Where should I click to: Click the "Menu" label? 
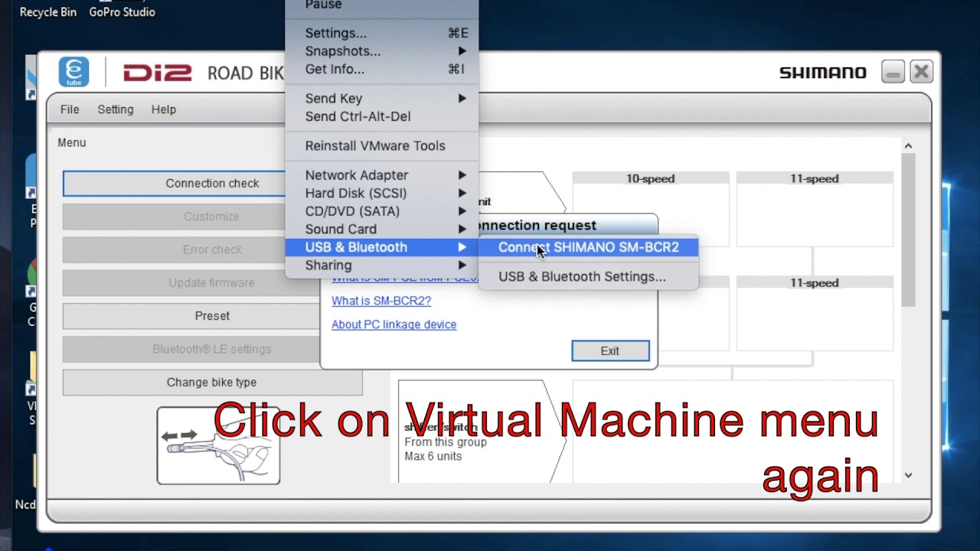pos(72,143)
